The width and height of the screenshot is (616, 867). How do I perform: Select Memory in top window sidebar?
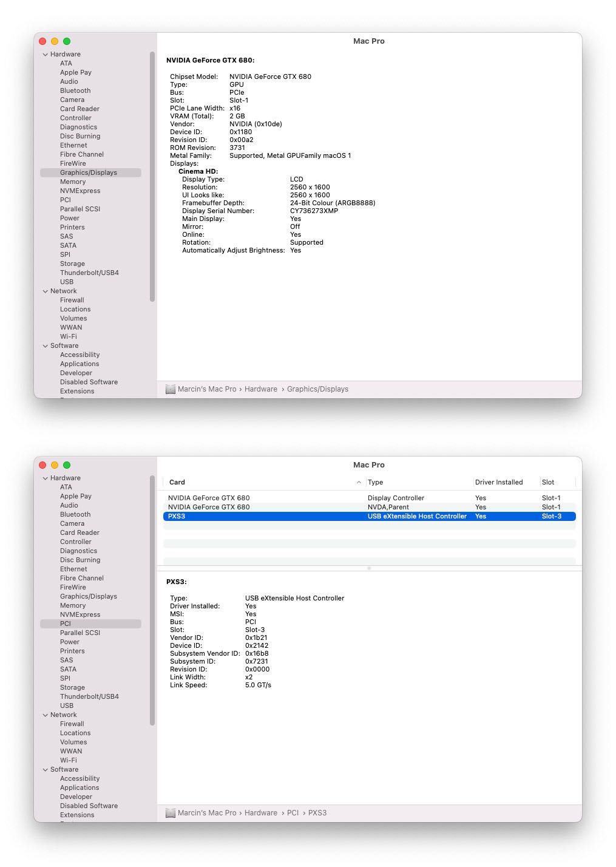73,182
